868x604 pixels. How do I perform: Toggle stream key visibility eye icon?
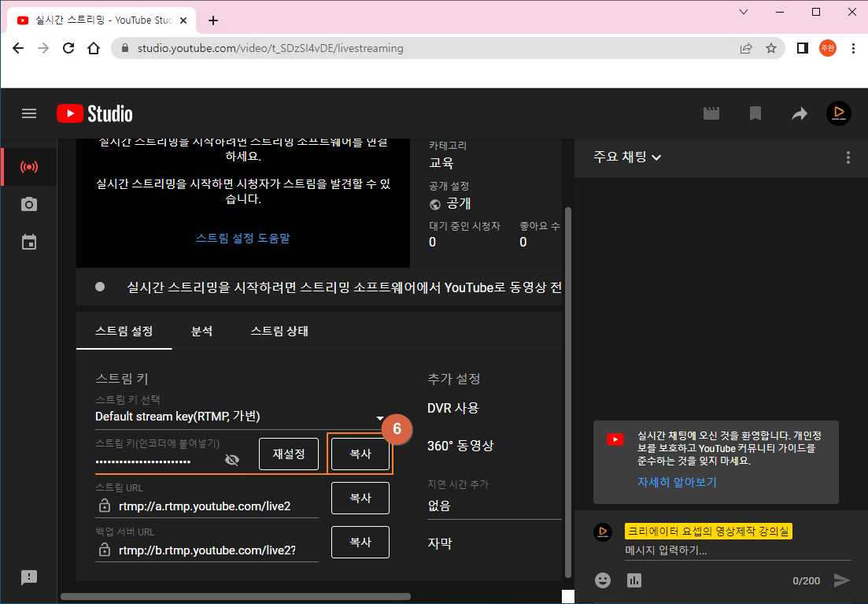coord(232,460)
